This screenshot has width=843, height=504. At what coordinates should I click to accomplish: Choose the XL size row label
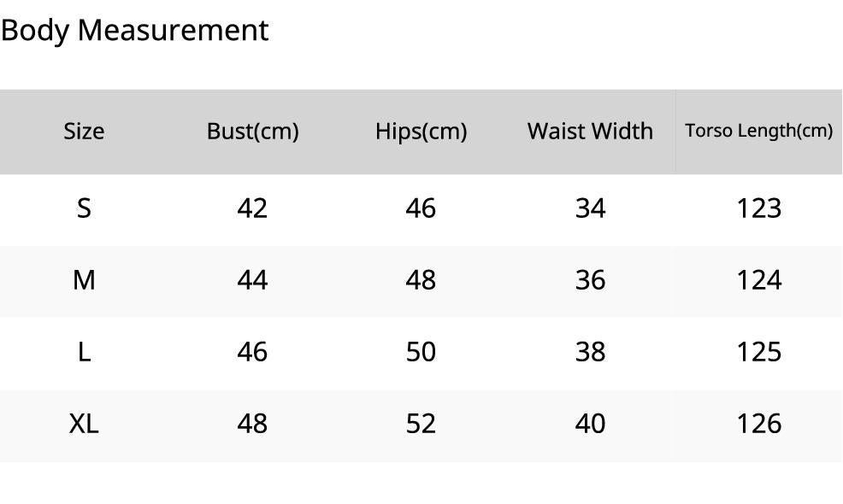point(84,424)
